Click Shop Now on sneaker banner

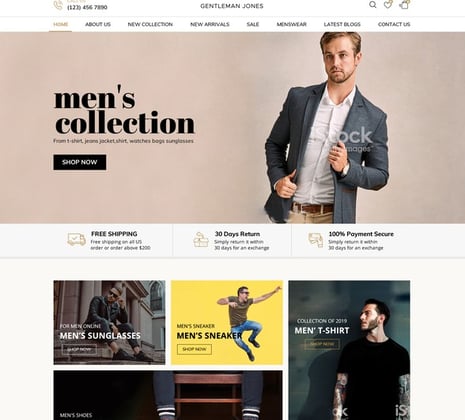point(194,349)
